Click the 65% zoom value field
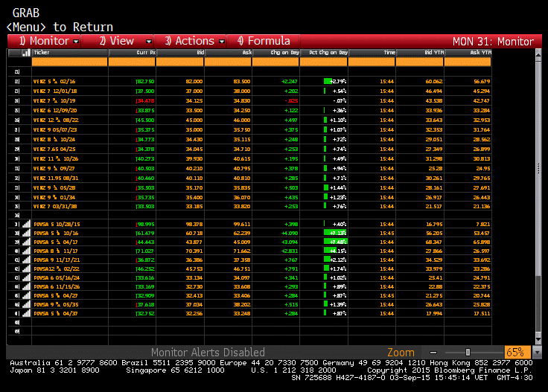This screenshot has height=392, width=548. click(x=517, y=353)
